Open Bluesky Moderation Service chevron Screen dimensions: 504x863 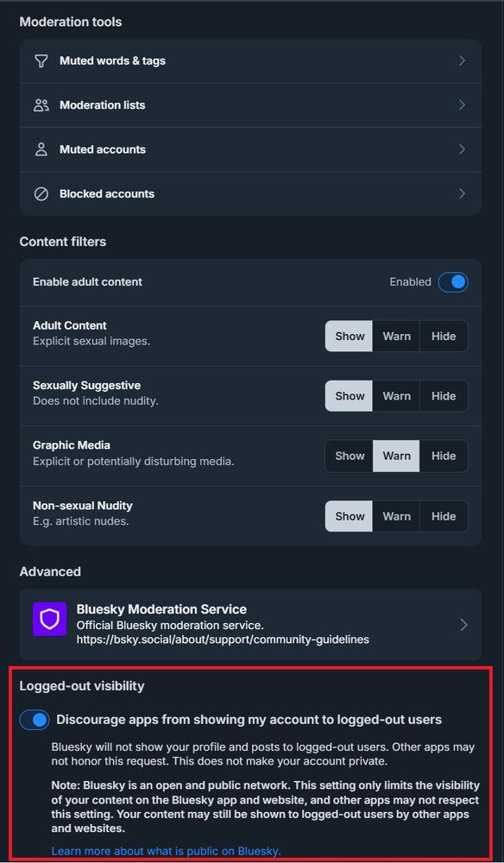click(x=463, y=625)
